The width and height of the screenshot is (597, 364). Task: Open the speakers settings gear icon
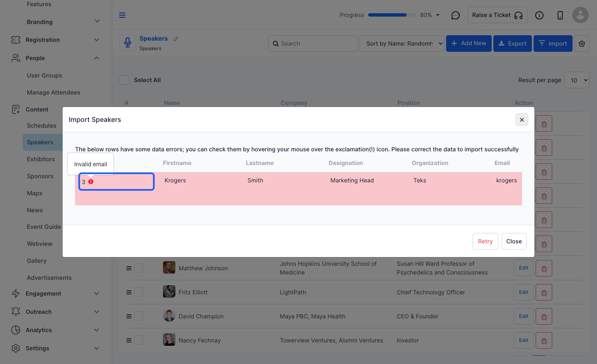tap(582, 44)
